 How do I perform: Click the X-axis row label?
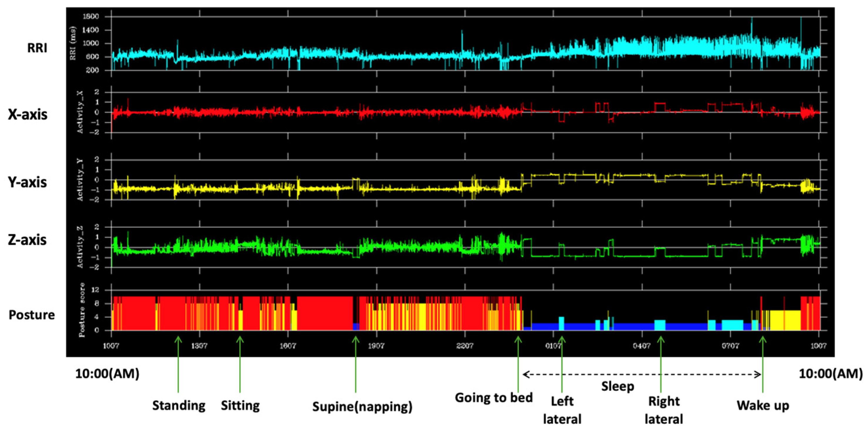click(x=28, y=115)
